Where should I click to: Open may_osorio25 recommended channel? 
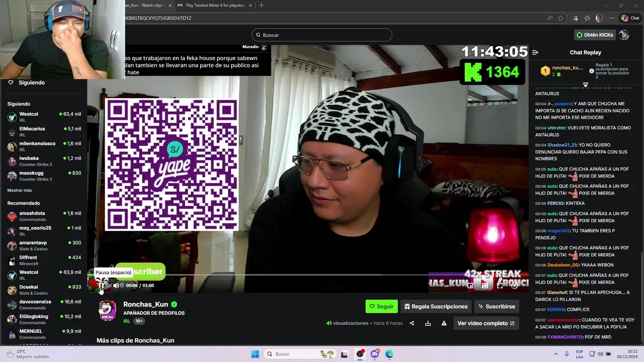[x=44, y=231]
